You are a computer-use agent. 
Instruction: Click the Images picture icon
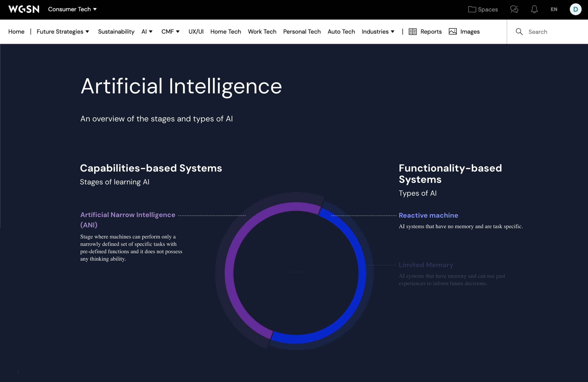point(452,32)
